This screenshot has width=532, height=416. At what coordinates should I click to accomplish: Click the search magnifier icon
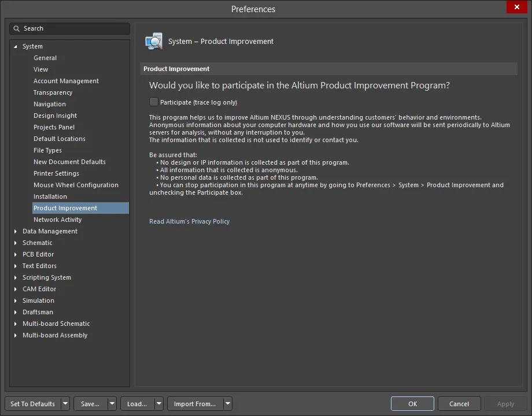coord(16,28)
